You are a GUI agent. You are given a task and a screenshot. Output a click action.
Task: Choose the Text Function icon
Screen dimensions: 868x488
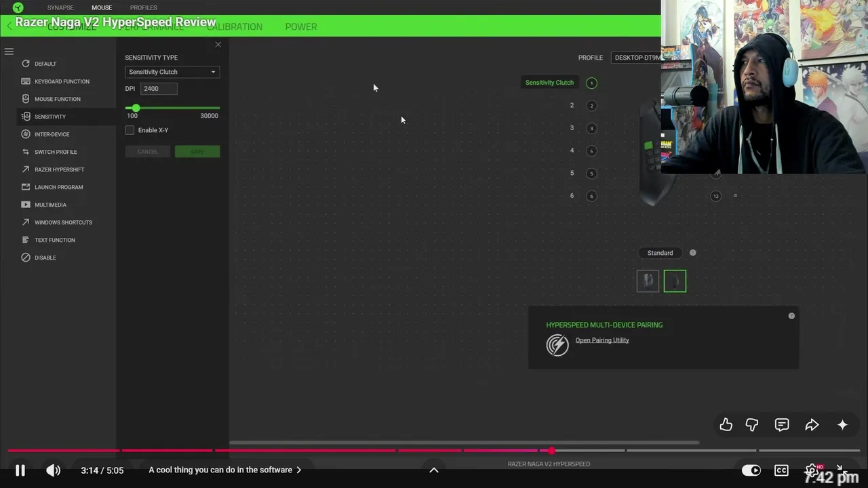[26, 240]
